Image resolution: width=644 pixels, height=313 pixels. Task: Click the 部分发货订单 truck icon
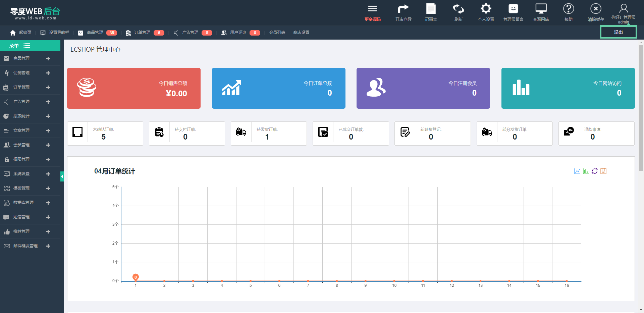click(x=487, y=132)
